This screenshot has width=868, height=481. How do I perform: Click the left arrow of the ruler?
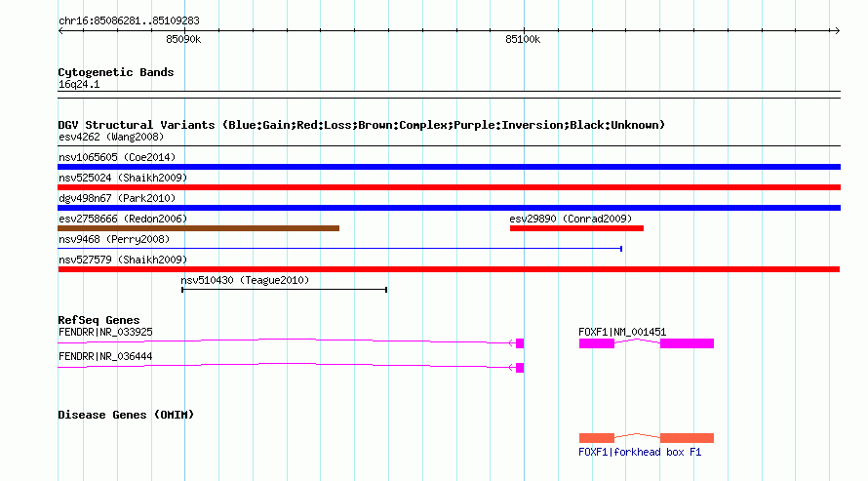tap(60, 30)
